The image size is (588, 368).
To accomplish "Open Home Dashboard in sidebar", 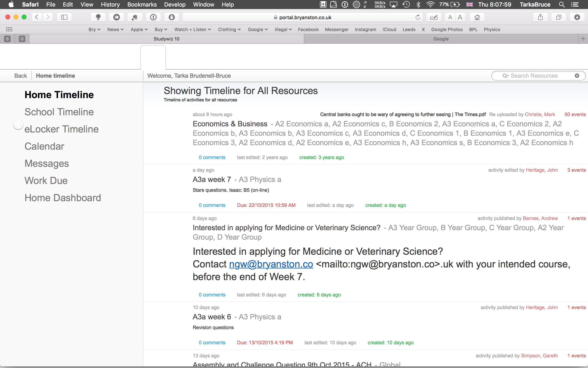I will (x=63, y=198).
